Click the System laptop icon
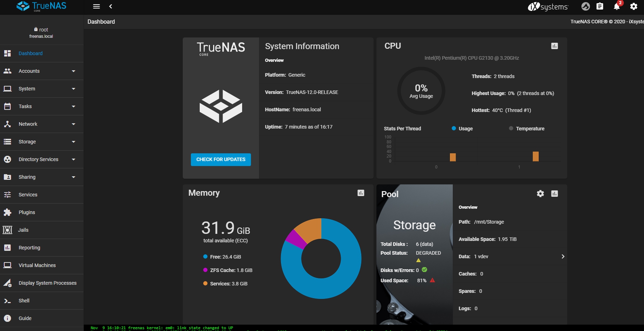 pos(7,89)
